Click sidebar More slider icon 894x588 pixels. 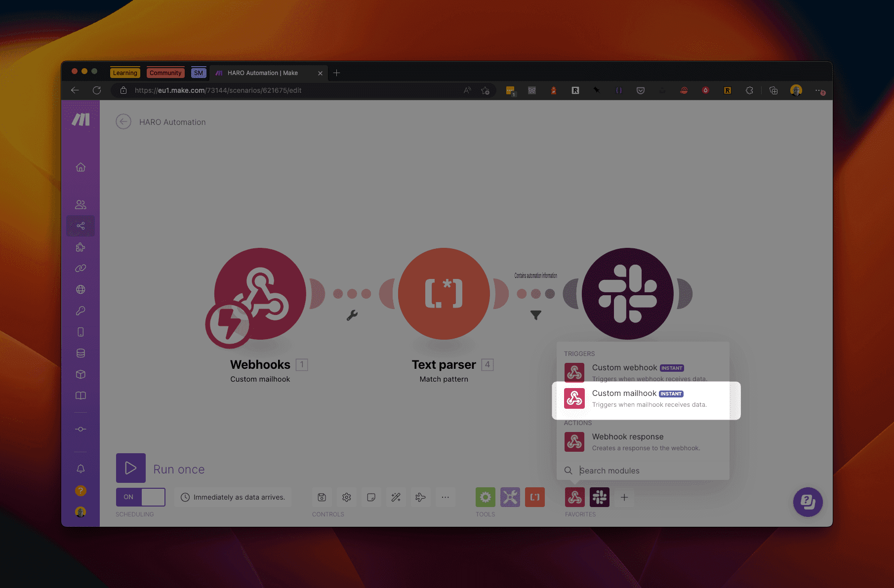[81, 429]
